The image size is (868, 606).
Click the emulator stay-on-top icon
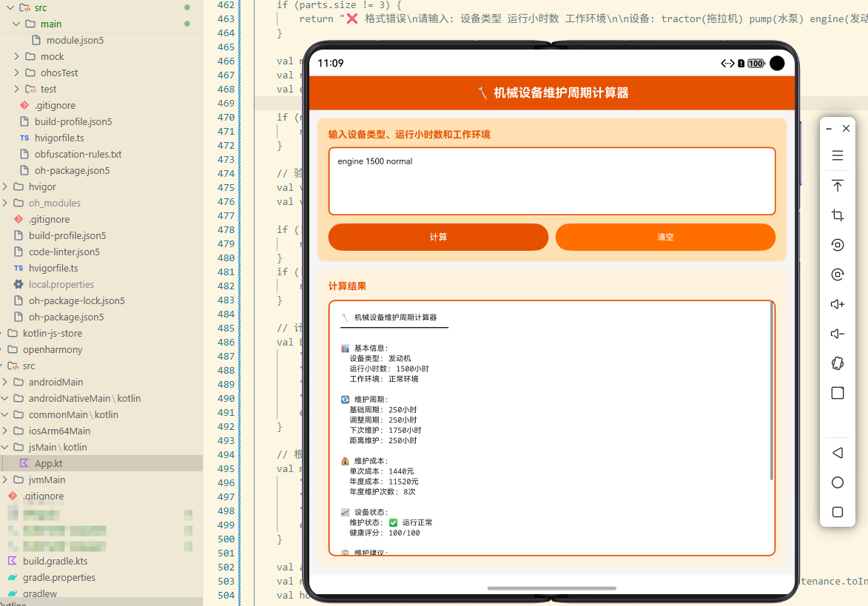click(838, 186)
